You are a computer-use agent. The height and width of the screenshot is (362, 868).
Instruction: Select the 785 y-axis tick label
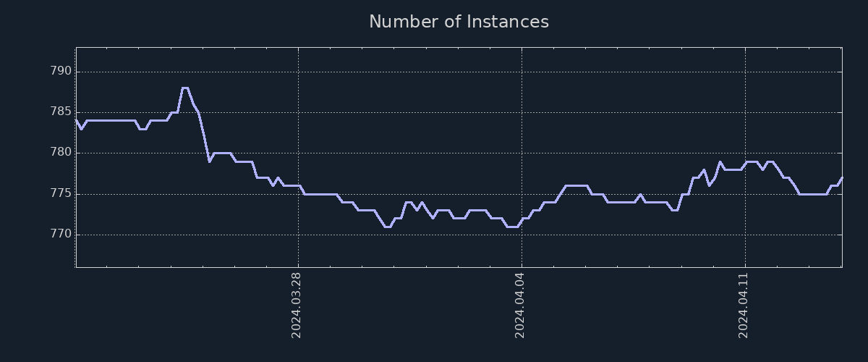coord(60,112)
